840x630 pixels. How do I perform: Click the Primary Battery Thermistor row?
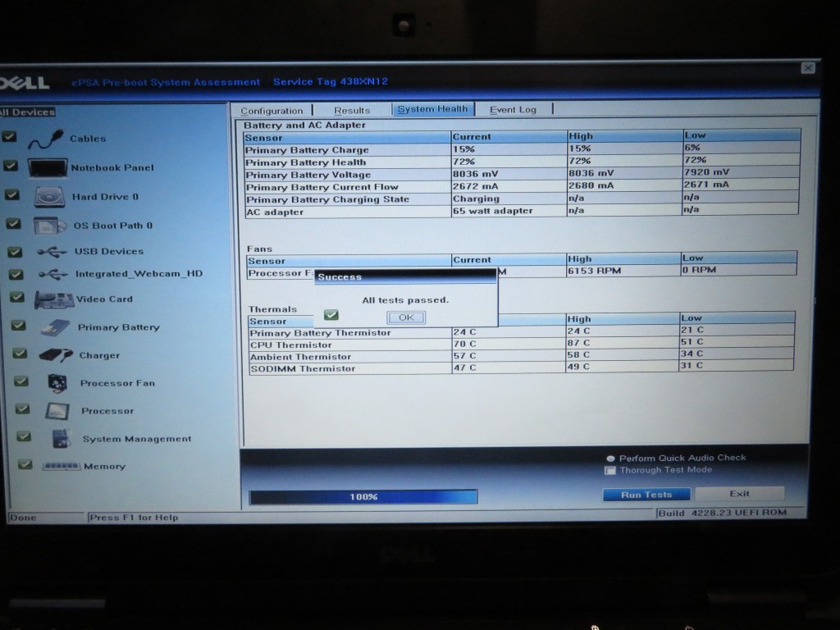(521, 331)
